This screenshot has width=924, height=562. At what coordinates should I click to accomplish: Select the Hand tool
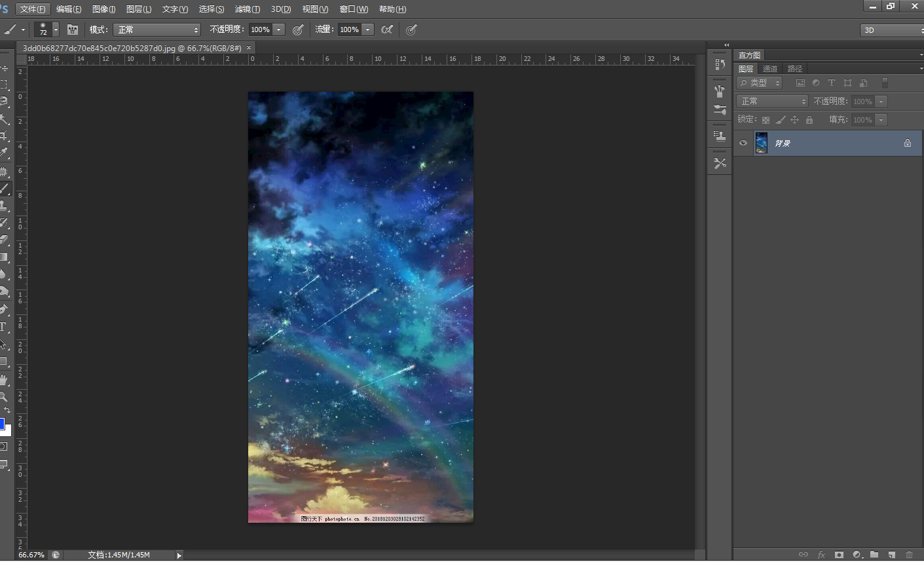[x=4, y=380]
